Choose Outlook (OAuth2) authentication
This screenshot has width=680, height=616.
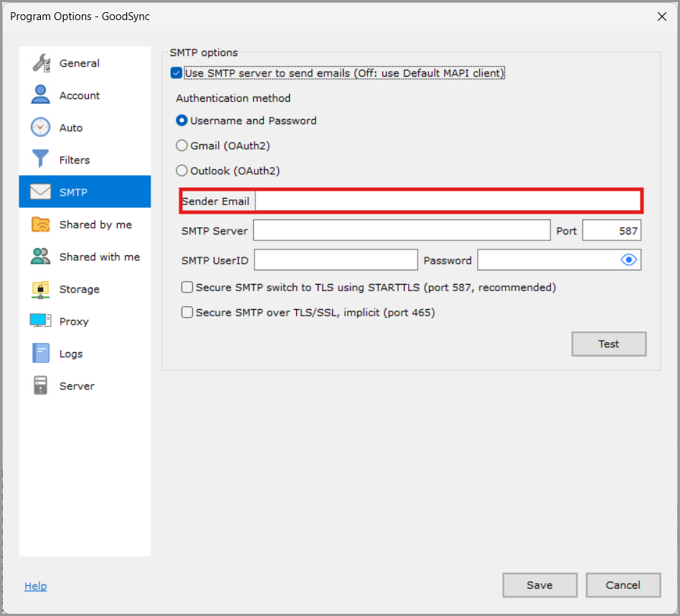click(181, 171)
